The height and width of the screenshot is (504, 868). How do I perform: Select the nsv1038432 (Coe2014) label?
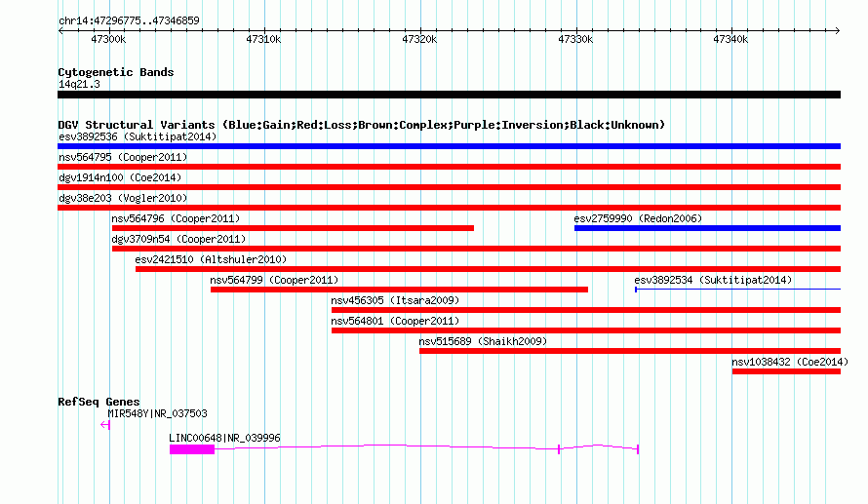coord(790,362)
